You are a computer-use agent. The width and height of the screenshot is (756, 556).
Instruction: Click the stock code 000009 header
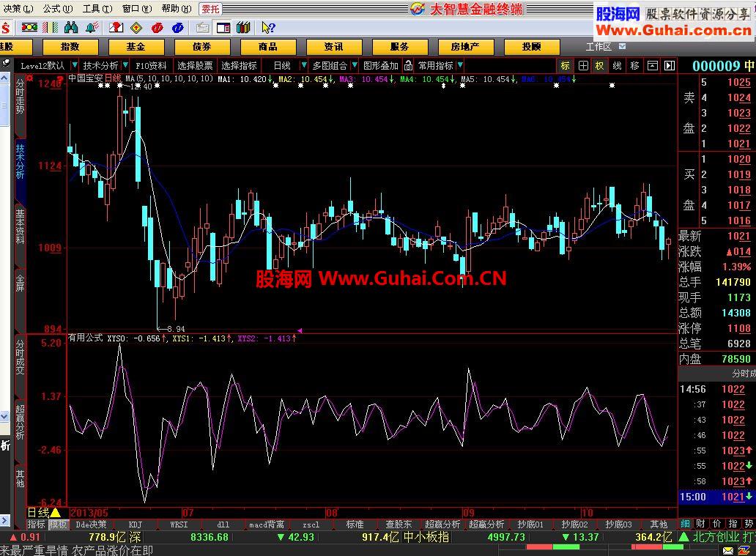pyautogui.click(x=716, y=66)
